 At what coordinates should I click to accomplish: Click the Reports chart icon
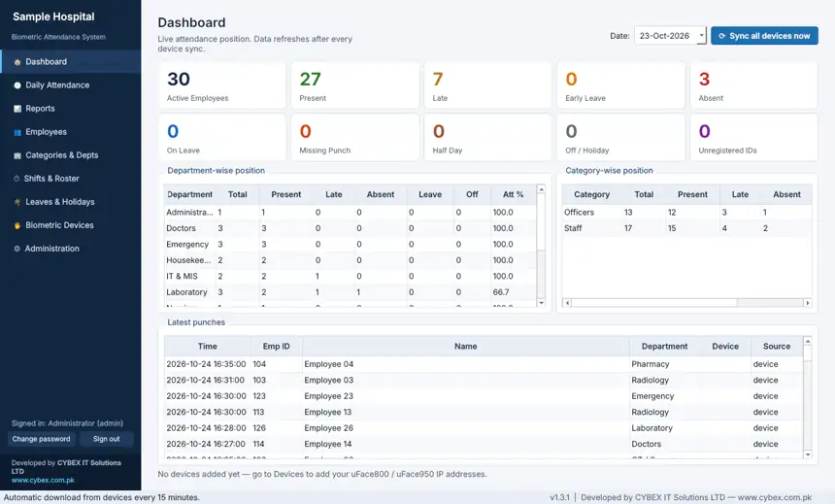(x=17, y=109)
